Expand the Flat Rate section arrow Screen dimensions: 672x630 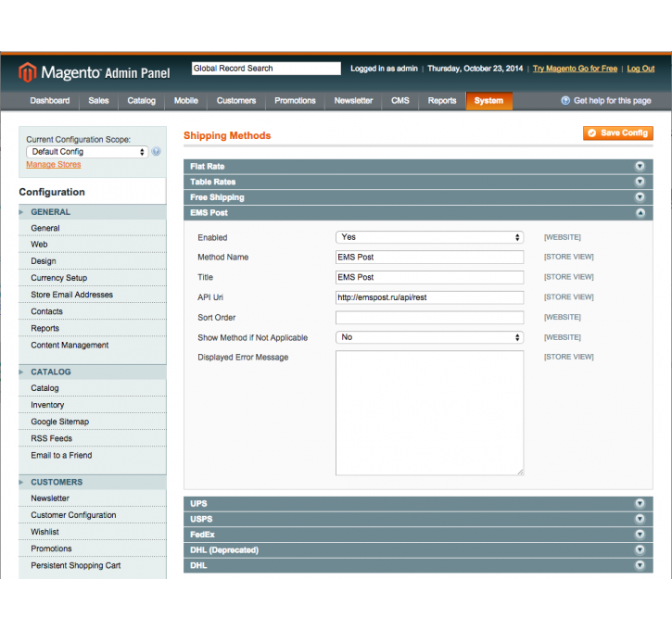(640, 166)
